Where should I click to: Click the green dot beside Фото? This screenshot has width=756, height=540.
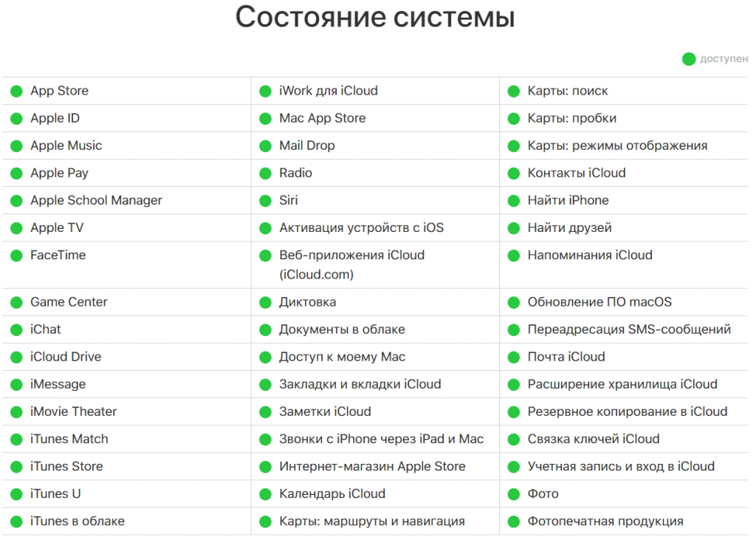pos(514,494)
